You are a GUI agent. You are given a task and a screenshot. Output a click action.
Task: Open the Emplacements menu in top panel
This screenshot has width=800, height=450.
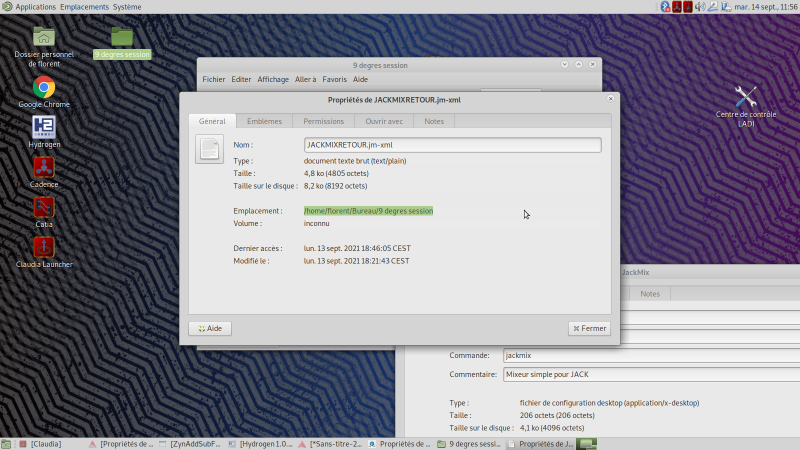84,7
